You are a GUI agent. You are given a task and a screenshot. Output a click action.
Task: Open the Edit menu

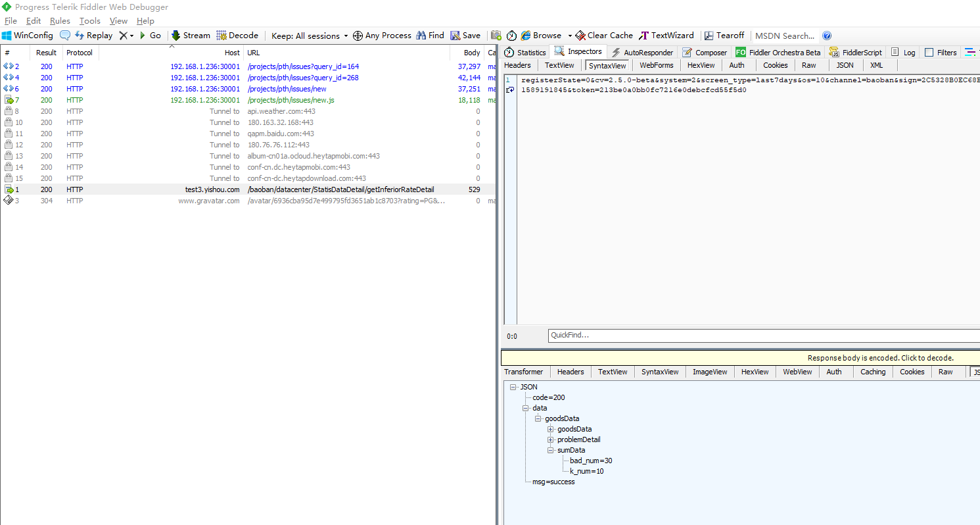coord(34,21)
